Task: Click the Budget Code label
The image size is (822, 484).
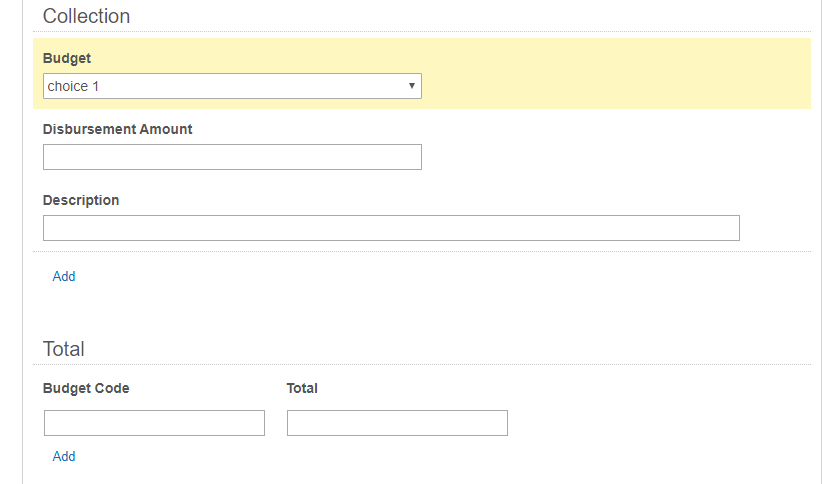Action: (86, 388)
